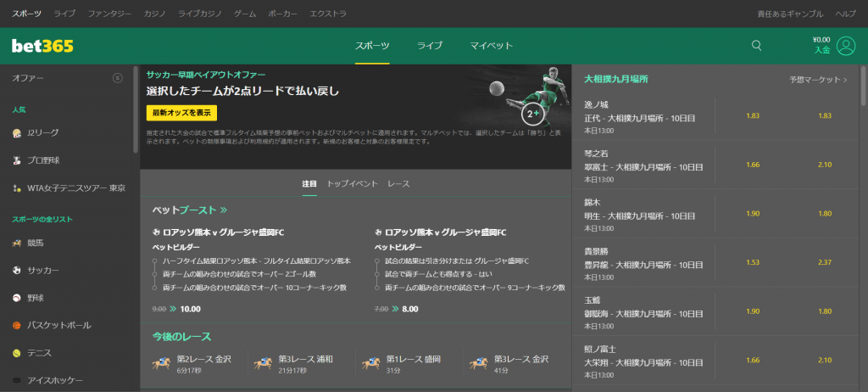The width and height of the screenshot is (868, 392).
Task: Click the アイスホッケー puck icon
Action: [17, 380]
